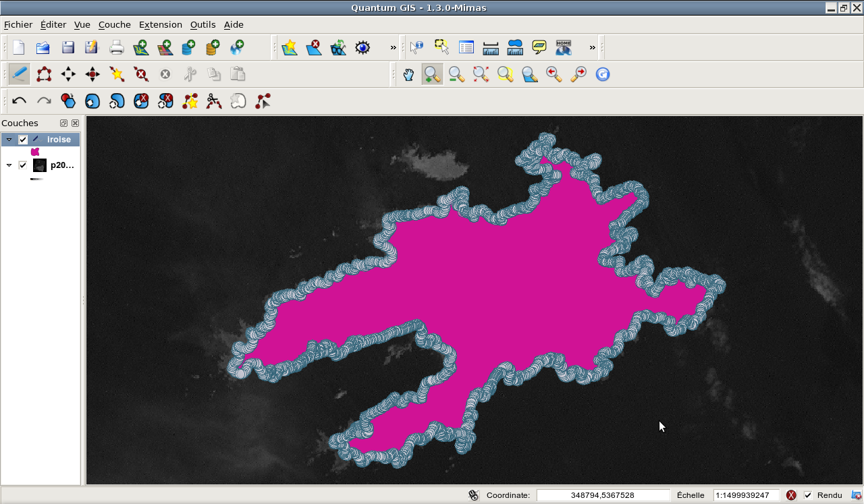Activate the Zoom In magnifier tool
Viewport: 864px width, 504px height.
click(433, 74)
